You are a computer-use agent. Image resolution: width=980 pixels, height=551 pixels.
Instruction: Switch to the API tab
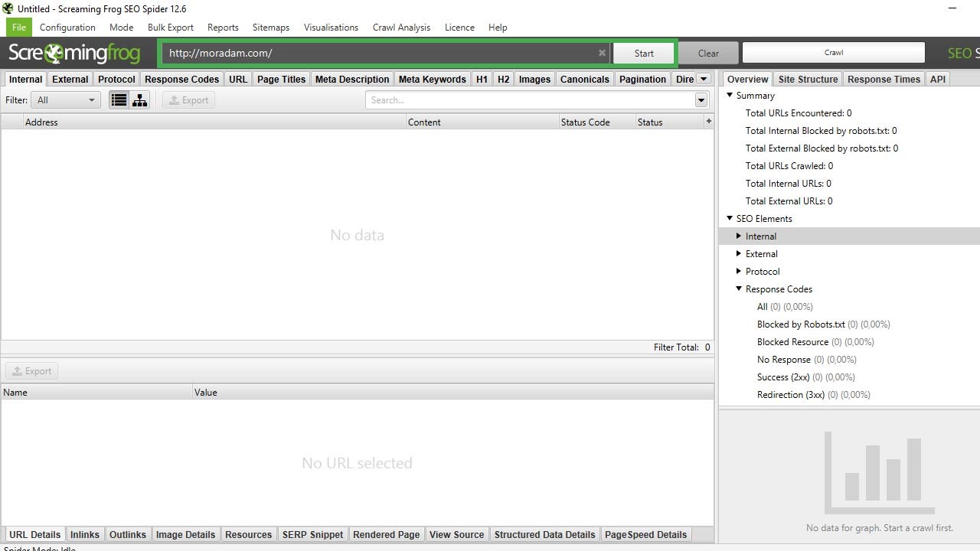point(937,79)
